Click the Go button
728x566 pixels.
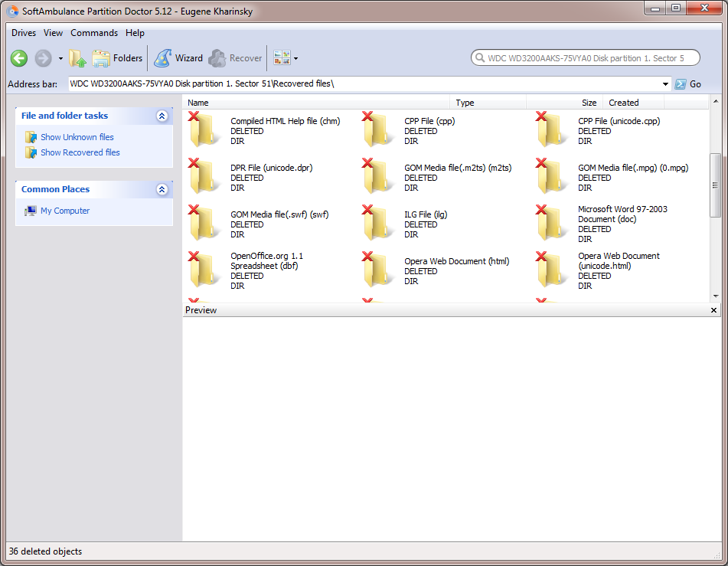click(x=688, y=84)
